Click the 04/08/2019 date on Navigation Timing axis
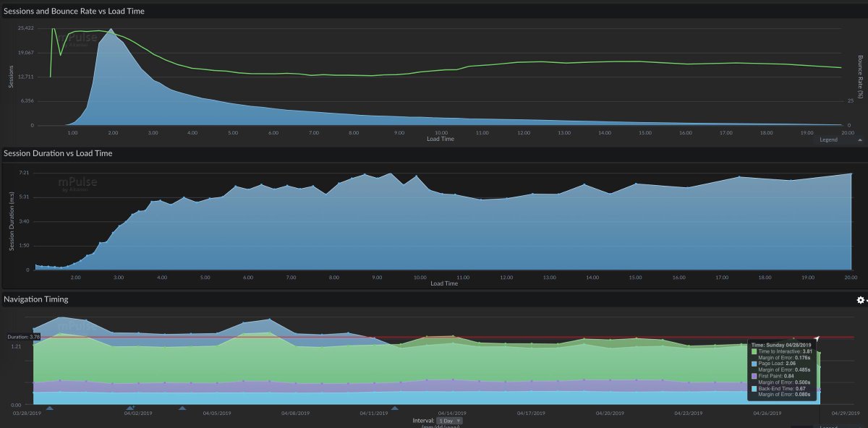 tap(297, 414)
